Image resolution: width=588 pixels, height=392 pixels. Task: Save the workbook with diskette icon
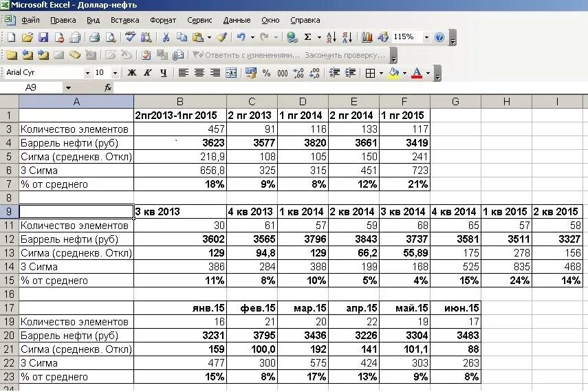[x=43, y=37]
